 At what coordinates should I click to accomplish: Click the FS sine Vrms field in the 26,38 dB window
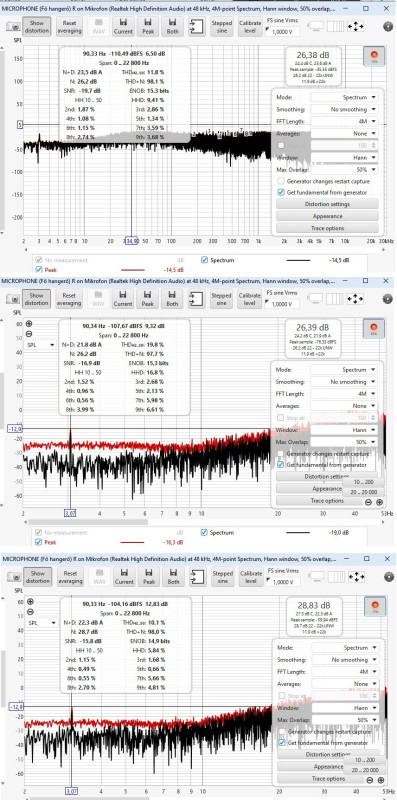(282, 32)
